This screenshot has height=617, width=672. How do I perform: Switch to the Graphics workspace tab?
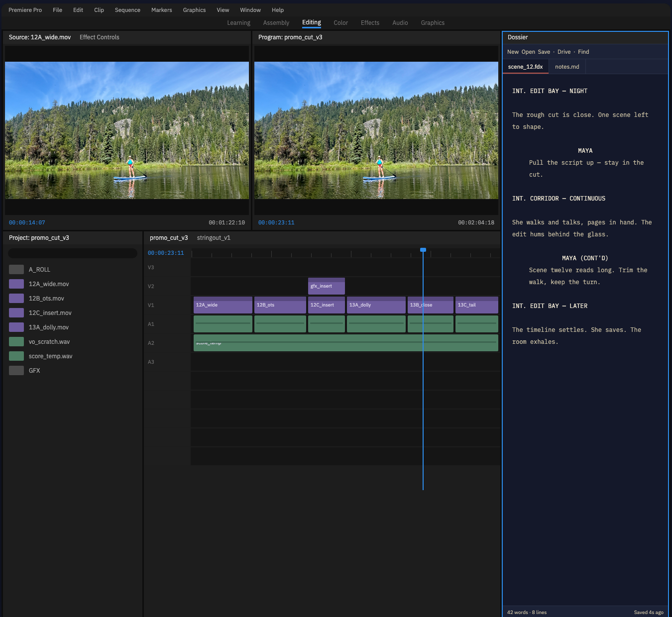tap(433, 23)
